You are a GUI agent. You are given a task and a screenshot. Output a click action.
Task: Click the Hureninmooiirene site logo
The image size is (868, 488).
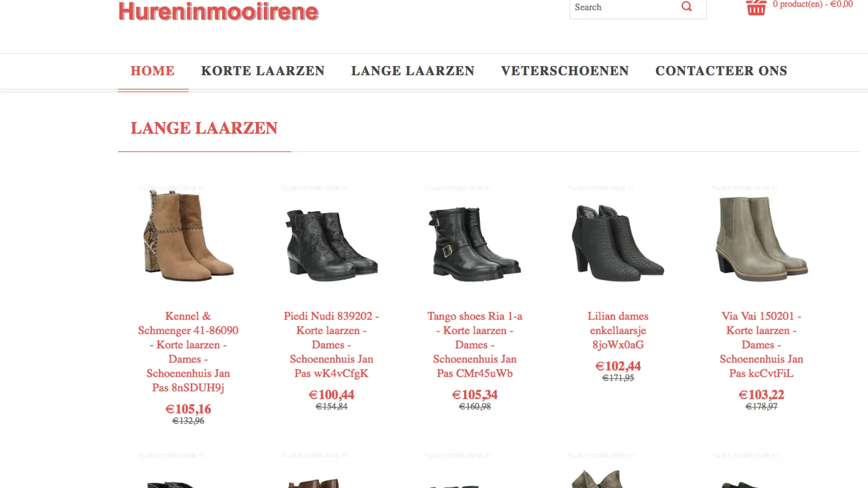pyautogui.click(x=219, y=11)
